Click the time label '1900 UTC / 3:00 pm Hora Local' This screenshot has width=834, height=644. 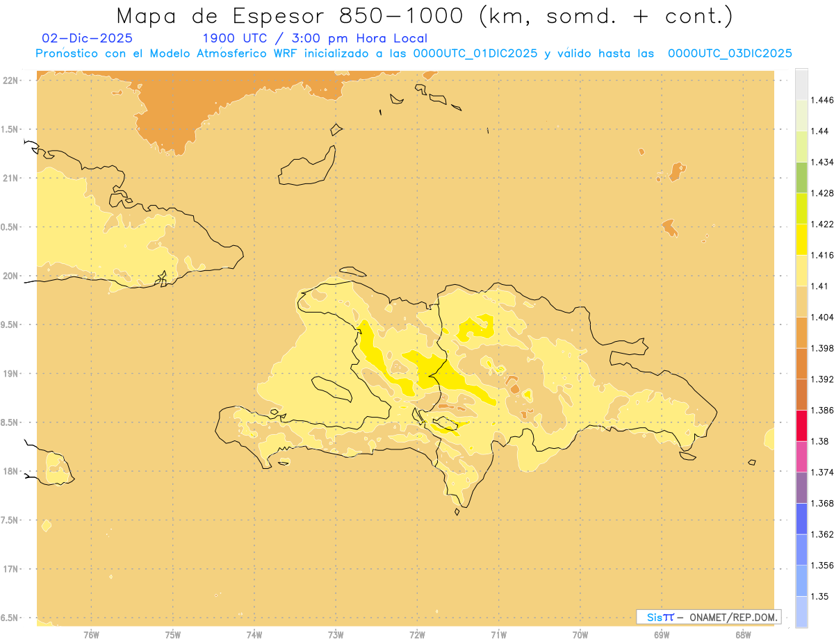point(314,39)
